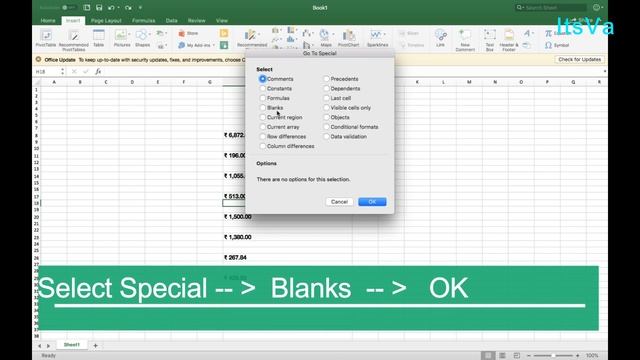Select the Current region option
The width and height of the screenshot is (640, 360).
click(262, 117)
